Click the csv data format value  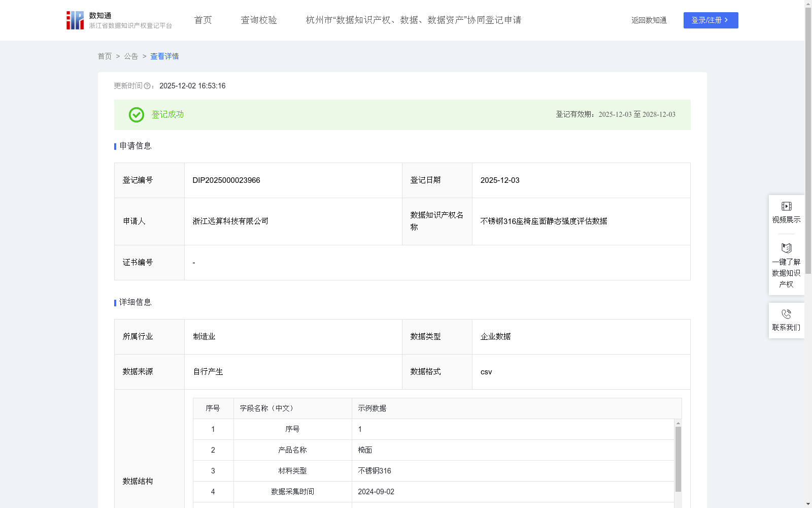click(486, 372)
